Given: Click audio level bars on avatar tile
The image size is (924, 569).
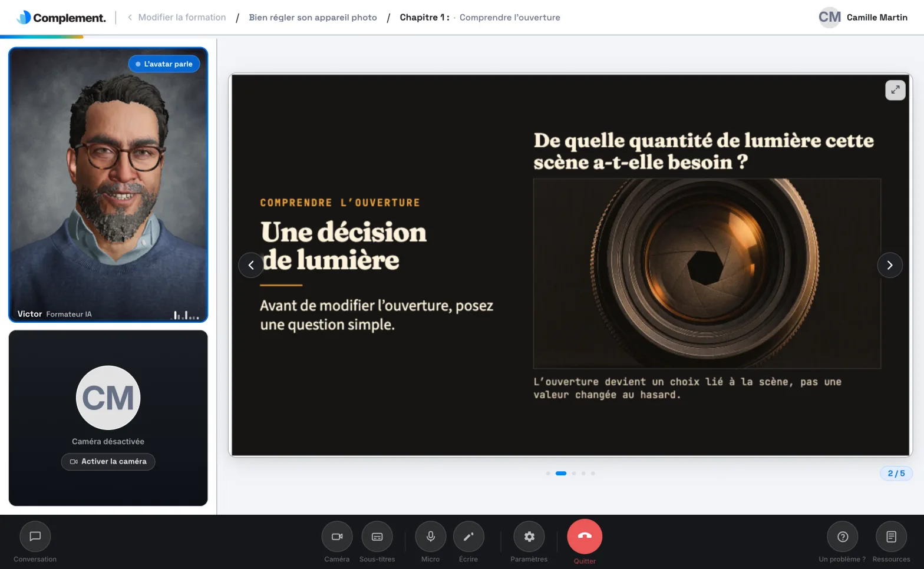Looking at the screenshot, I should coord(185,315).
